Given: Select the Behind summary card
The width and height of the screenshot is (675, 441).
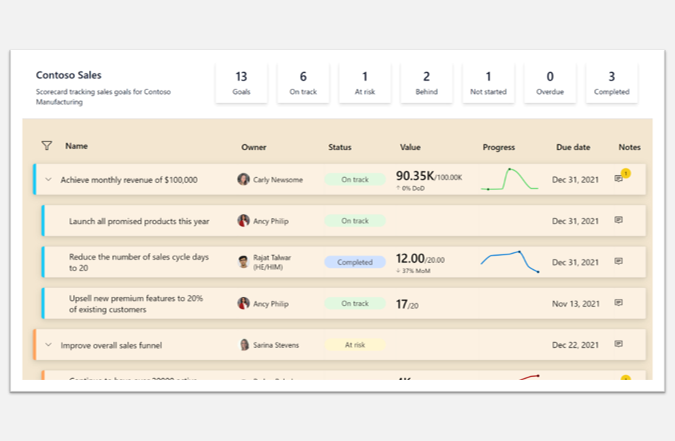Looking at the screenshot, I should coord(426,83).
